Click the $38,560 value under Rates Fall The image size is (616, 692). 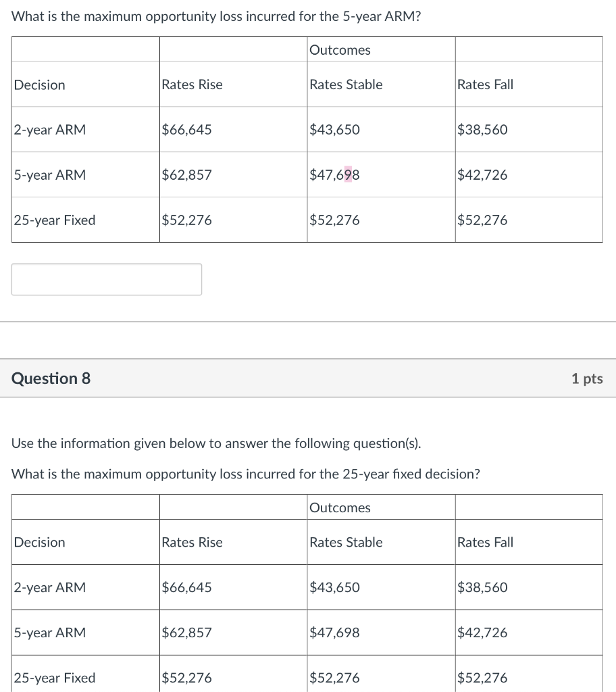tap(483, 129)
